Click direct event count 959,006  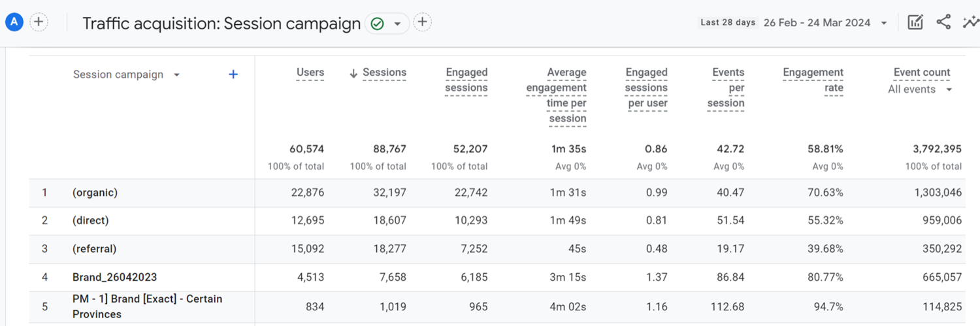click(x=941, y=221)
